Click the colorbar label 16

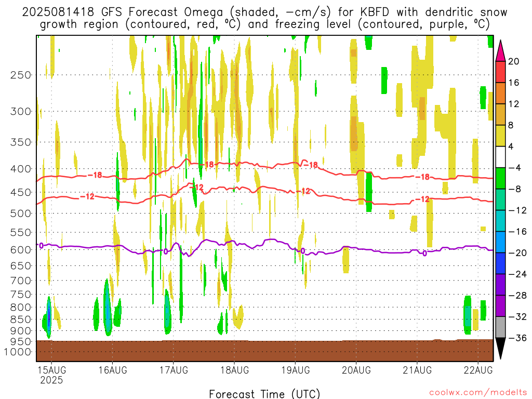pyautogui.click(x=514, y=83)
